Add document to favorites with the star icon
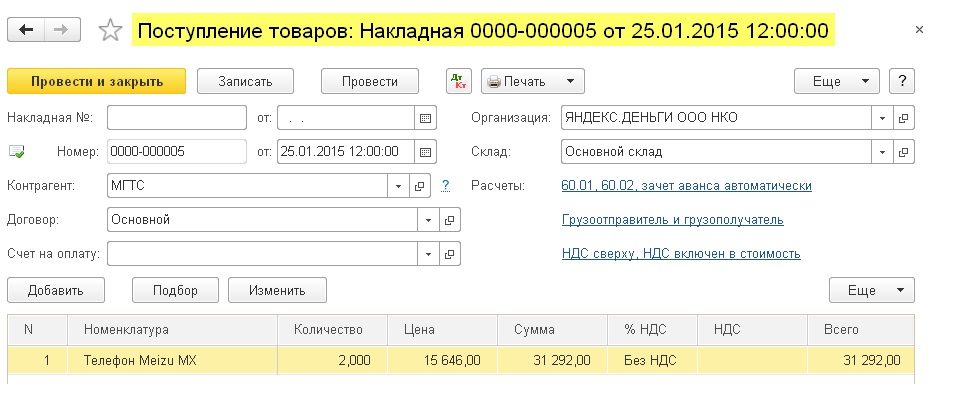 coord(110,30)
